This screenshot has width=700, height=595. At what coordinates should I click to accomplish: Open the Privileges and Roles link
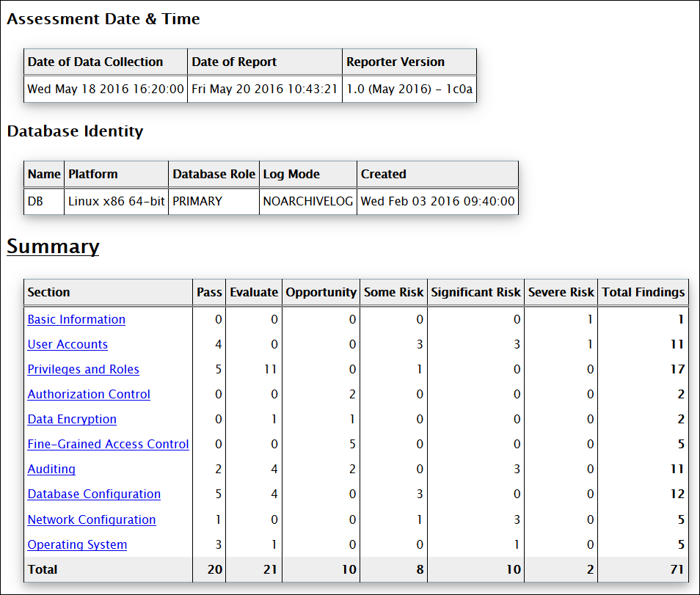point(83,369)
